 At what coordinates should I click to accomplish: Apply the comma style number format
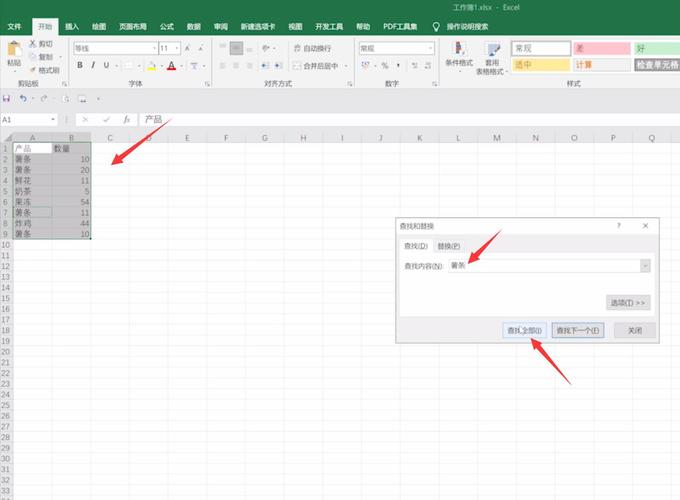(398, 65)
